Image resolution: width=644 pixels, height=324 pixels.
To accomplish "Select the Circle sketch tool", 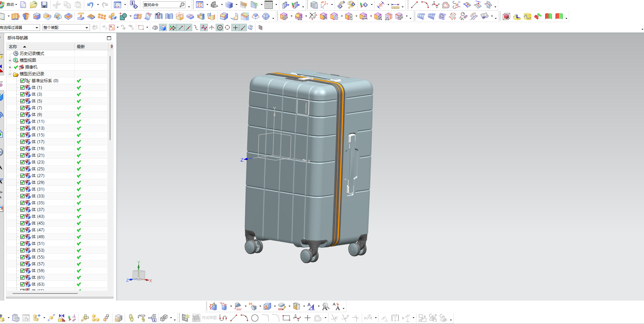I will coord(255,318).
